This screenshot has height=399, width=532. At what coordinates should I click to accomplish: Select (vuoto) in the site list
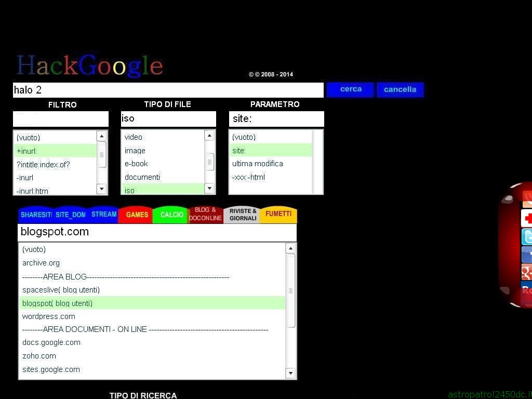pos(152,249)
